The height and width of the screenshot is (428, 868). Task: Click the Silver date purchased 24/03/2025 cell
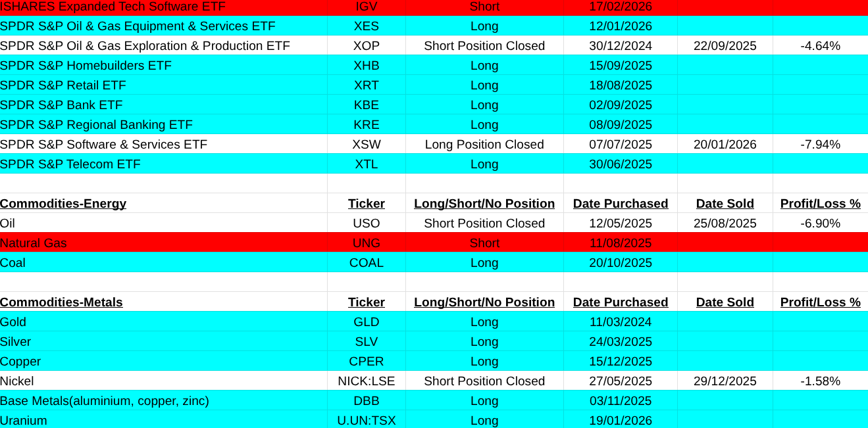click(x=620, y=341)
